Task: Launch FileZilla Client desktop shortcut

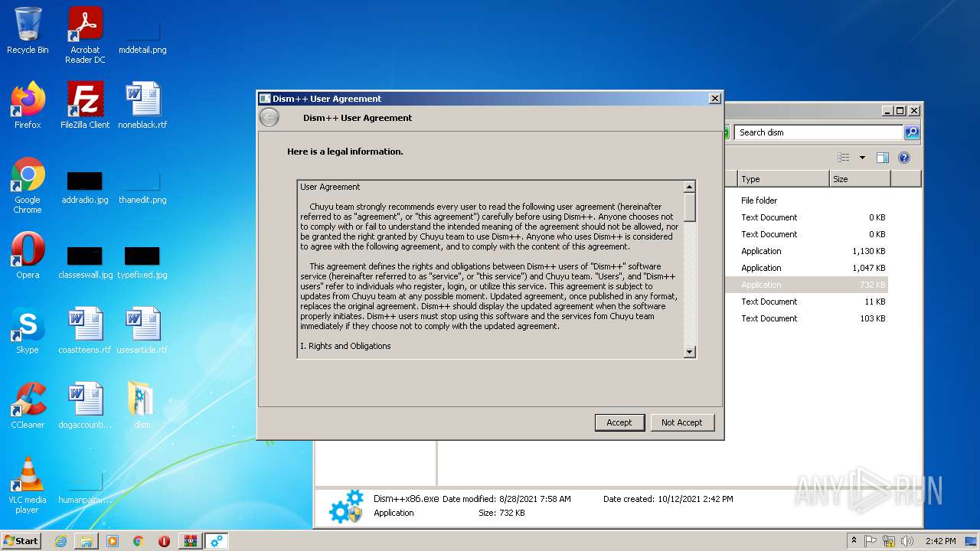Action: (x=85, y=106)
